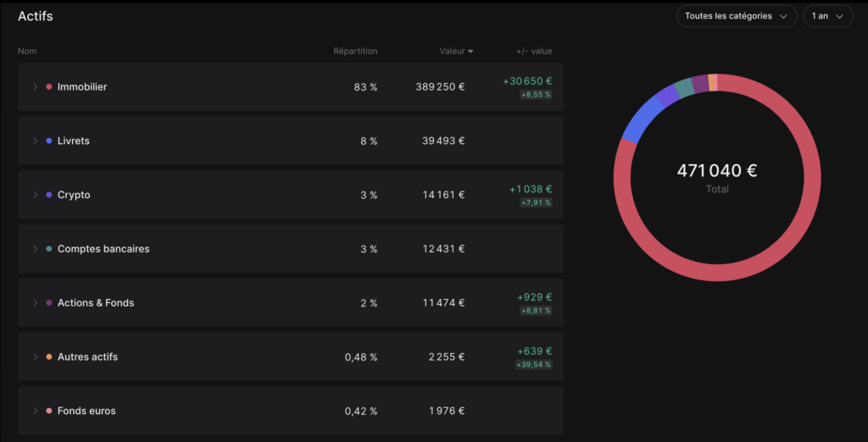The height and width of the screenshot is (442, 868).
Task: Click the 39 493 € Livrets value
Action: click(x=443, y=141)
